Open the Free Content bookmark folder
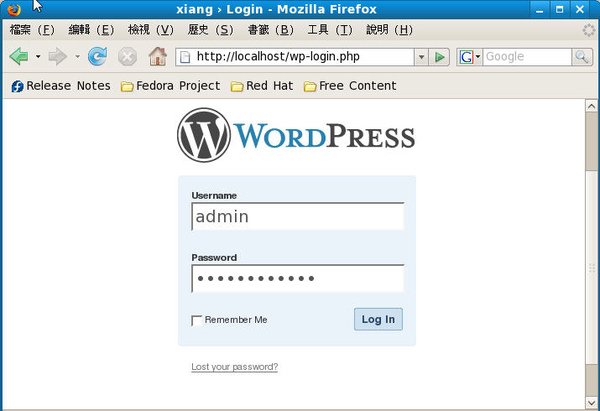Screen dimensions: 600x411 point(350,86)
